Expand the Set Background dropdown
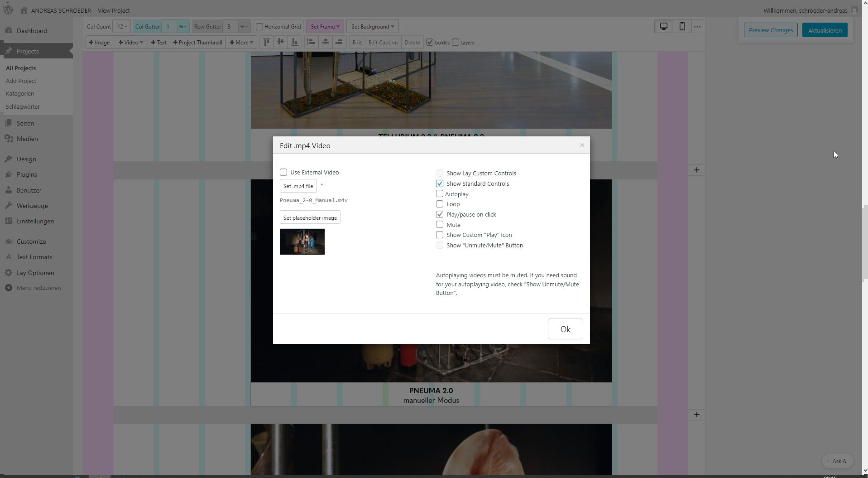The width and height of the screenshot is (868, 478). coord(372,27)
